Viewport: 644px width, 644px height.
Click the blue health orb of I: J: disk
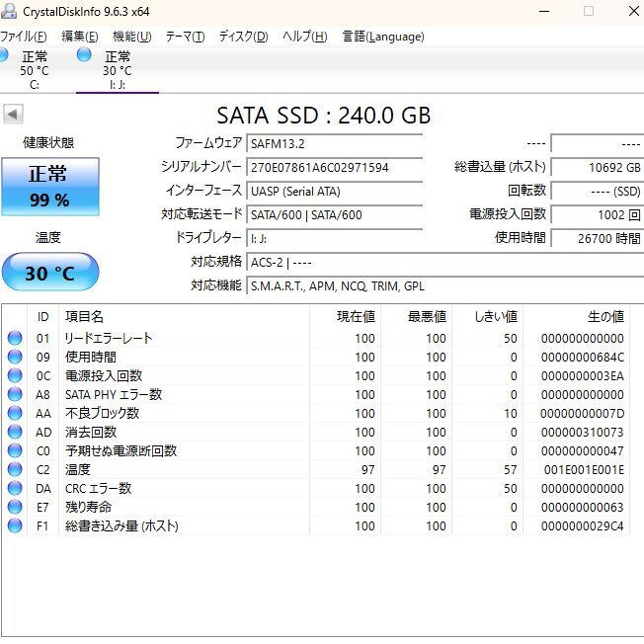pyautogui.click(x=84, y=54)
